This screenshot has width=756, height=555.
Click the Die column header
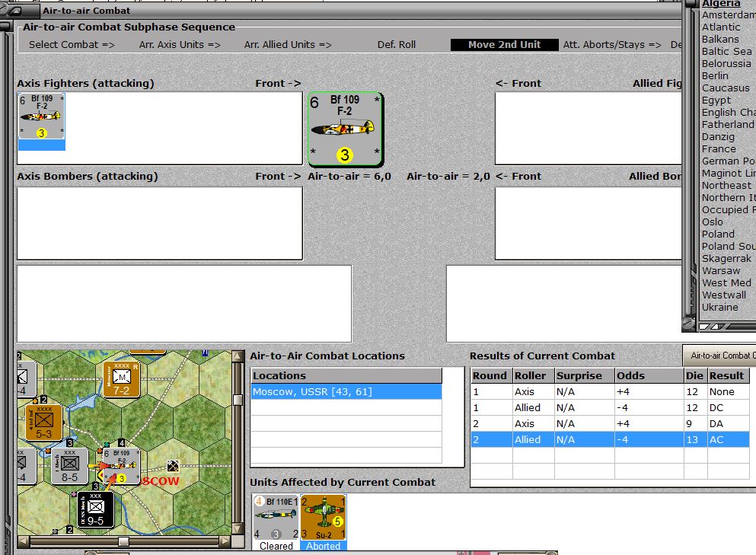(695, 375)
